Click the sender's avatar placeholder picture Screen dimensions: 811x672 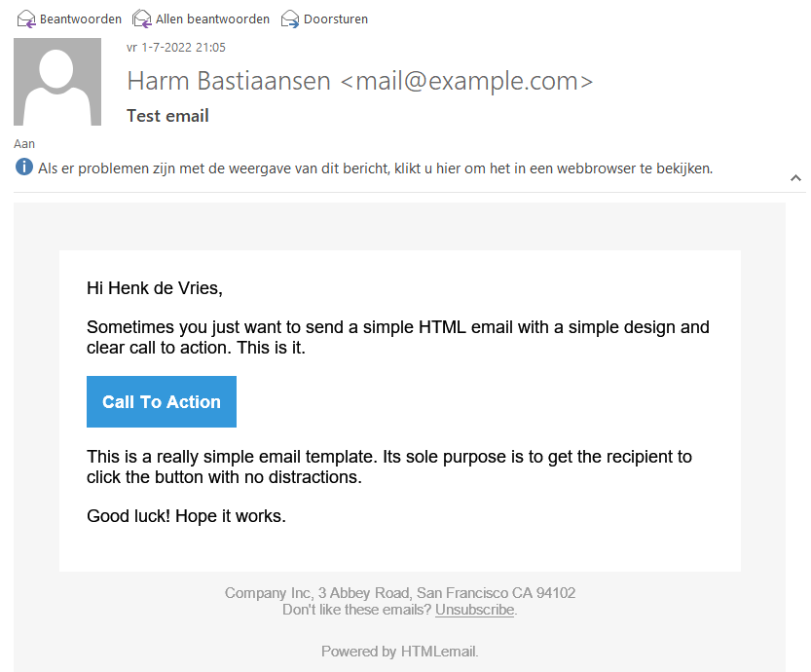pos(57,82)
